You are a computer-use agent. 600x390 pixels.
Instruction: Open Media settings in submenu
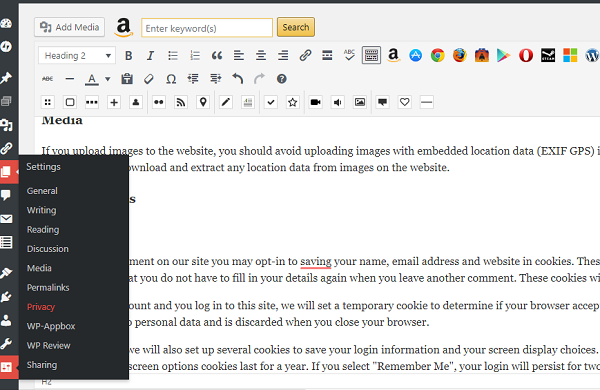39,268
